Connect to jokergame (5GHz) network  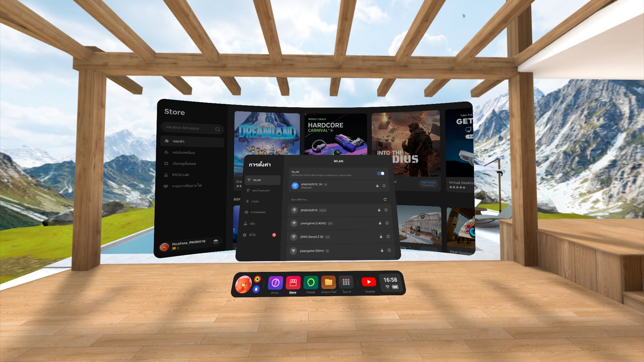point(340,250)
